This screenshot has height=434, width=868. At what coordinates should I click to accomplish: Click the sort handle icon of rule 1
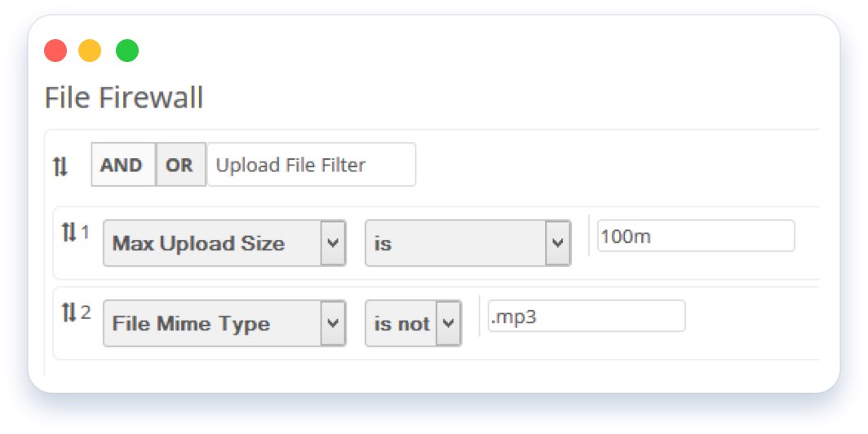[69, 232]
